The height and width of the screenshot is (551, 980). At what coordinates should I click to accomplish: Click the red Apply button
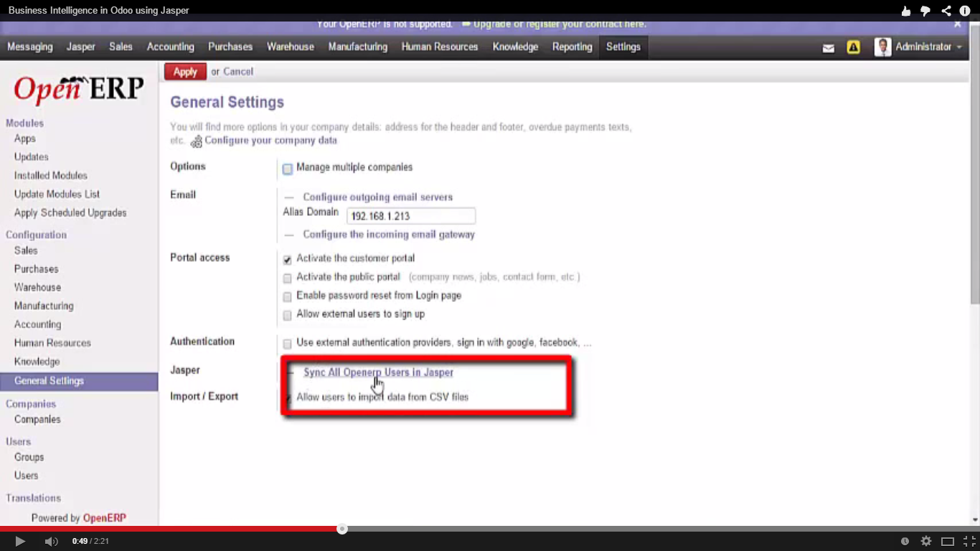coord(185,72)
